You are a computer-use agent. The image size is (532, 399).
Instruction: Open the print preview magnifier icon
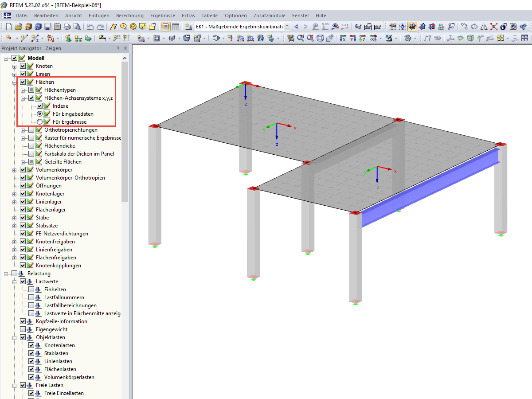coord(77,27)
